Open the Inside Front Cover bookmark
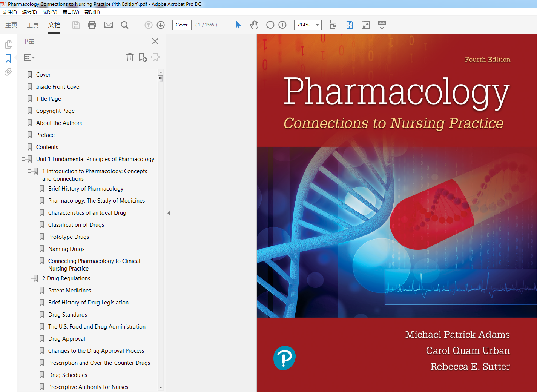The image size is (537, 392). pos(58,87)
